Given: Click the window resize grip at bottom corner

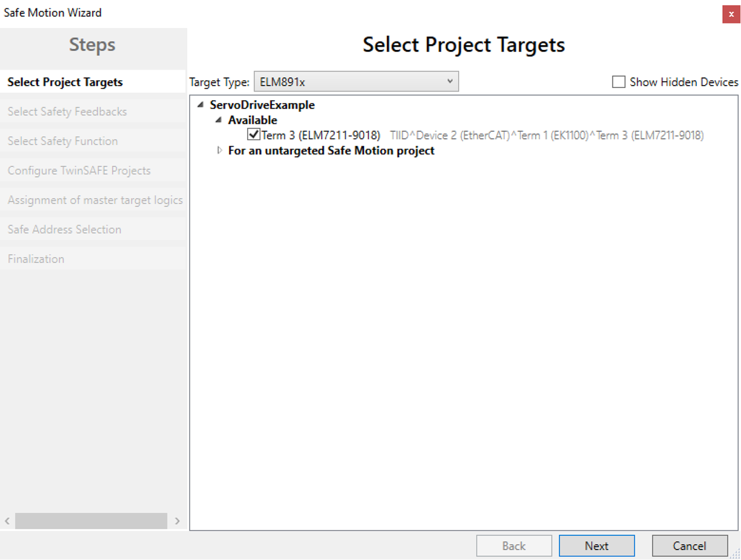Looking at the screenshot, I should pos(735,554).
